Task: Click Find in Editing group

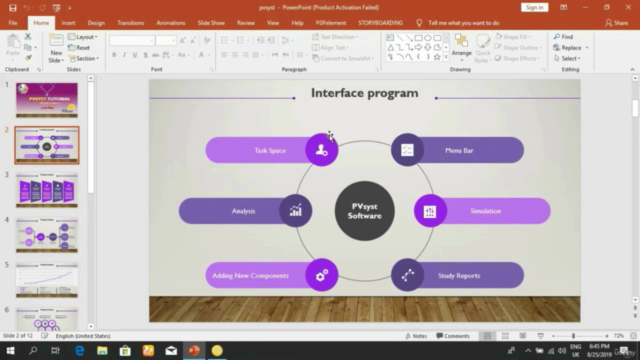Action: pos(563,37)
